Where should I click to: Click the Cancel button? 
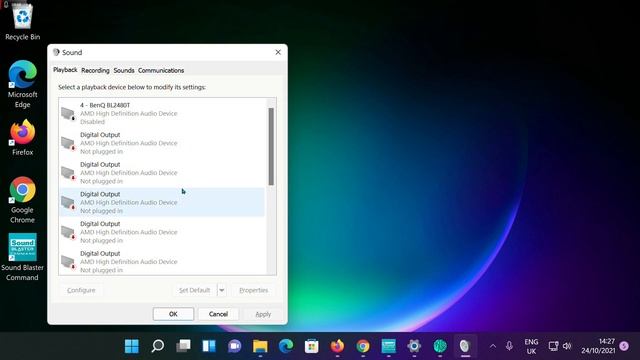(x=218, y=314)
